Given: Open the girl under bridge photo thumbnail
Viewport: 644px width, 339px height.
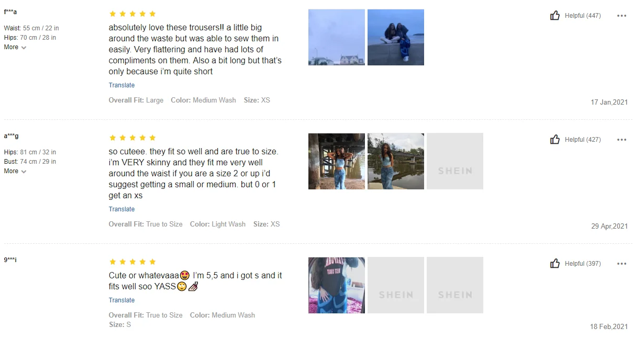Looking at the screenshot, I should point(337,161).
